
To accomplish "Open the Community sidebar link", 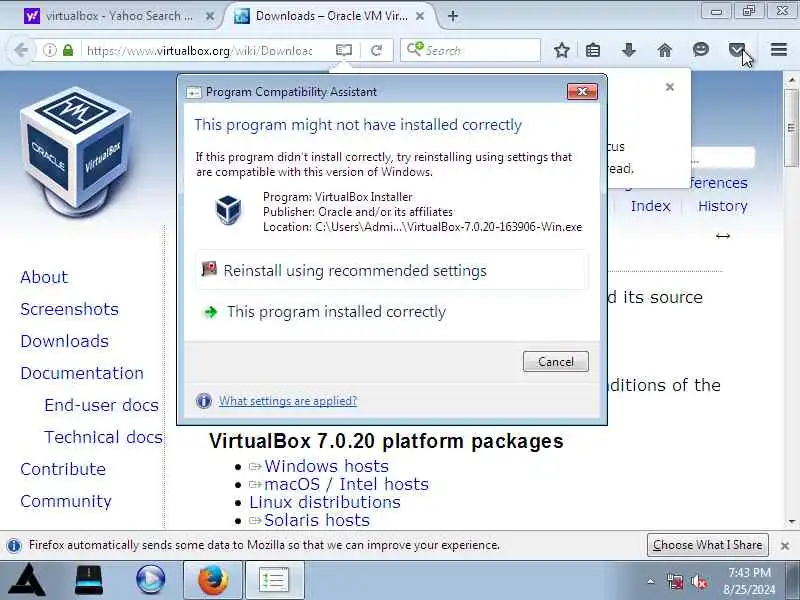I will pos(66,502).
